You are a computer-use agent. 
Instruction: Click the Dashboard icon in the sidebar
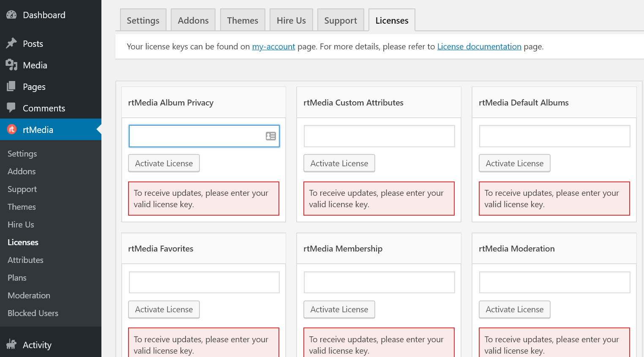pos(10,15)
